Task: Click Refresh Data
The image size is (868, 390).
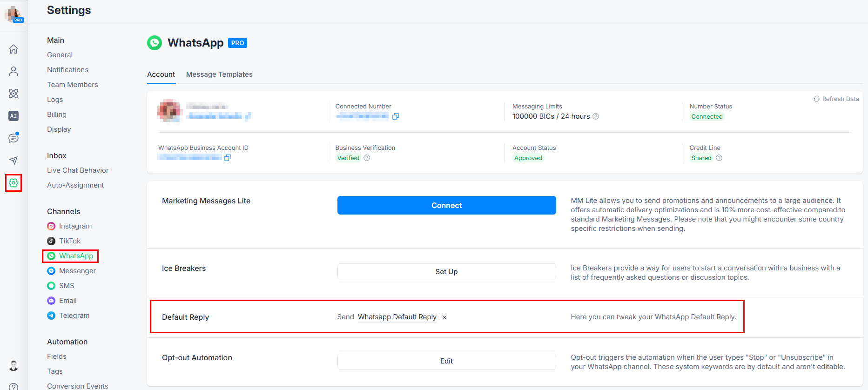Action: pos(836,99)
